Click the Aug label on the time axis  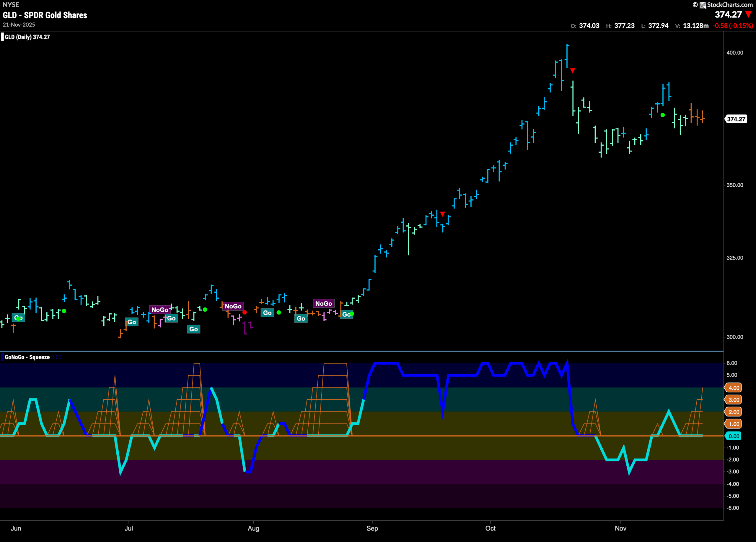[253, 528]
